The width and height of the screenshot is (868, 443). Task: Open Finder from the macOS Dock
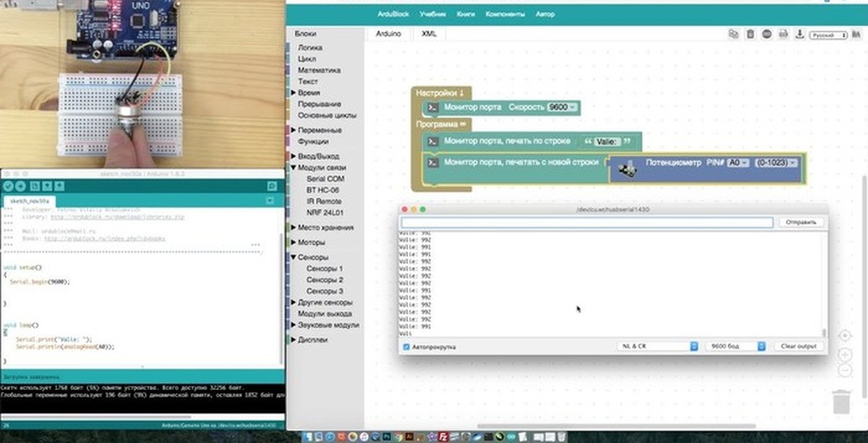pos(307,436)
